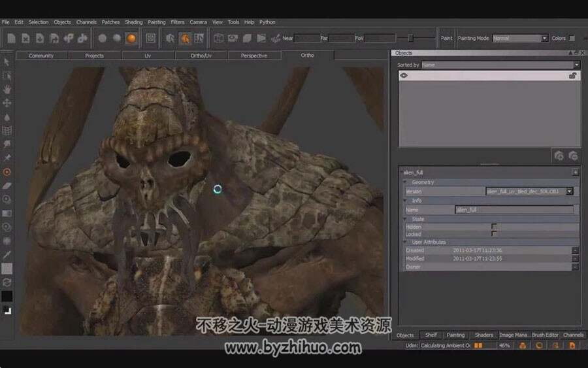This screenshot has width=588, height=368.
Task: Open the Channels menu in menu bar
Action: tap(86, 22)
